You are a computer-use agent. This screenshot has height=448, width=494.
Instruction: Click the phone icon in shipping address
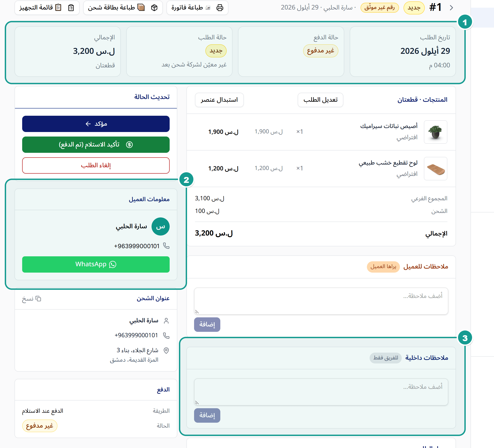click(x=166, y=335)
